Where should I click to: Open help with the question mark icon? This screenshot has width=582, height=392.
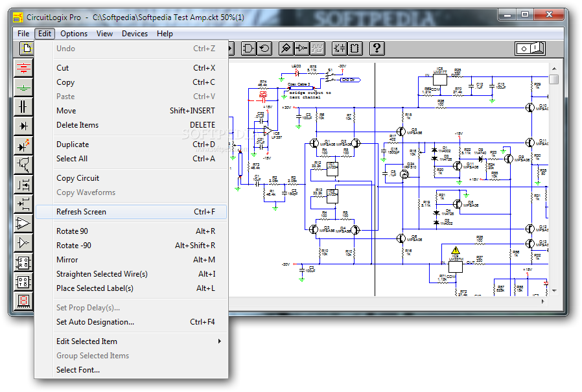tap(377, 48)
